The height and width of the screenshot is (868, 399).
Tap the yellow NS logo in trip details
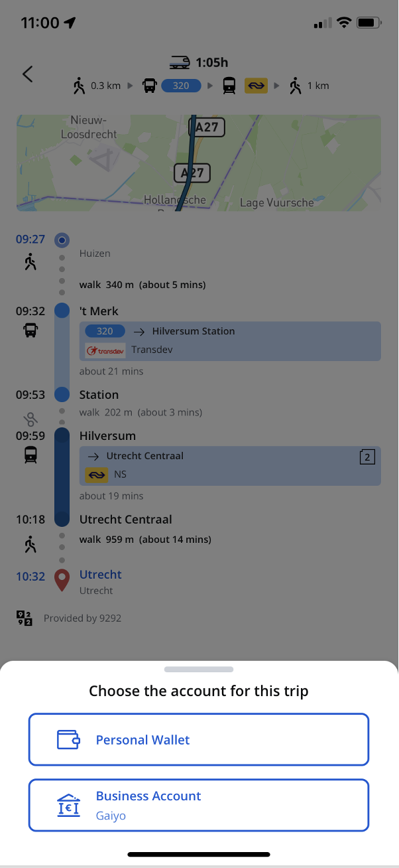tap(96, 475)
